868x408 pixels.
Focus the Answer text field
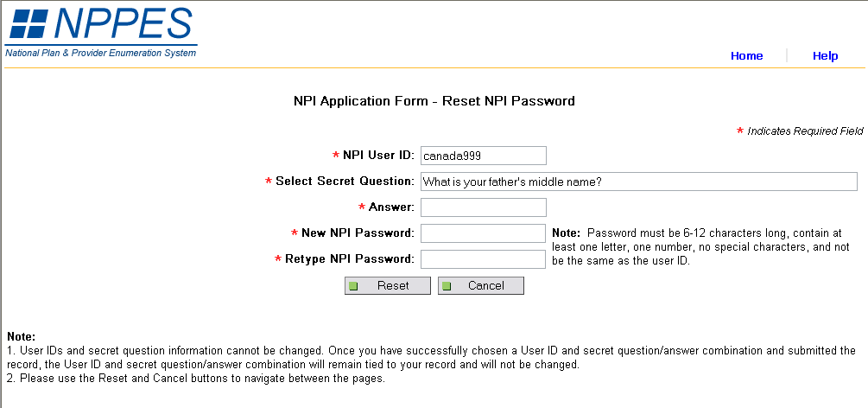483,207
